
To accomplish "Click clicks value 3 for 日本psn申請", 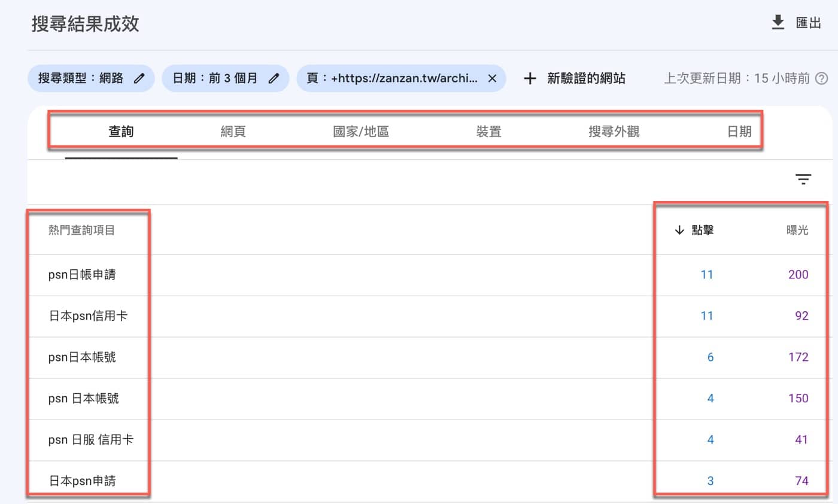I will click(711, 481).
